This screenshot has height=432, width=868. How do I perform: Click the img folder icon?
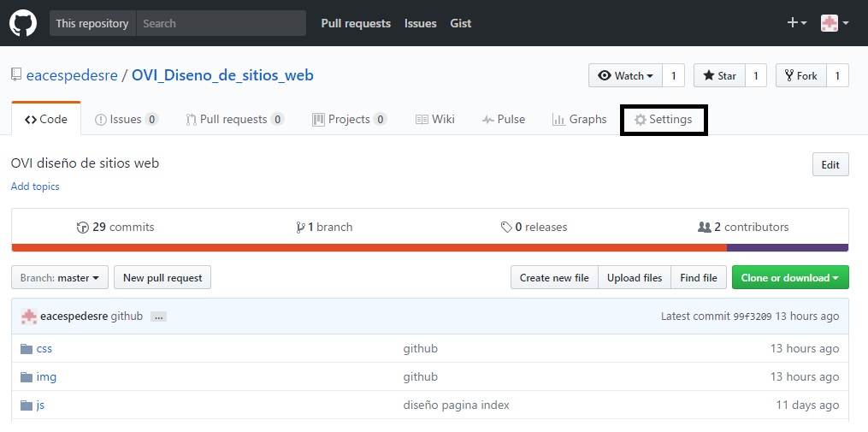(x=26, y=377)
